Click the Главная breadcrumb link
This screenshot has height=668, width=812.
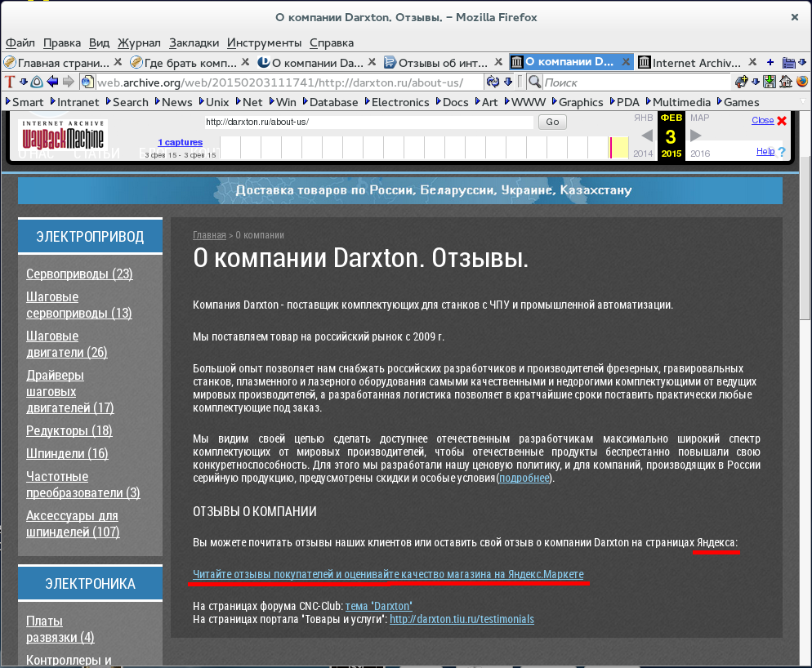pos(209,235)
